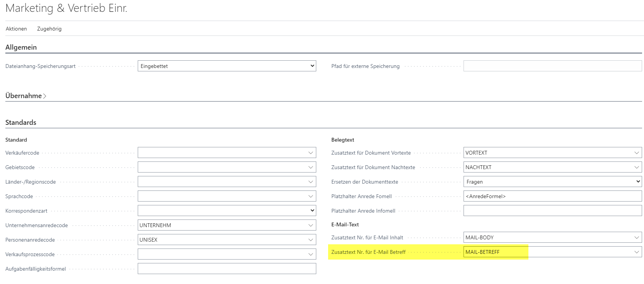Image resolution: width=644 pixels, height=284 pixels.
Task: Open the Dateianhang-Speicherungsart dropdown
Action: pos(227,66)
